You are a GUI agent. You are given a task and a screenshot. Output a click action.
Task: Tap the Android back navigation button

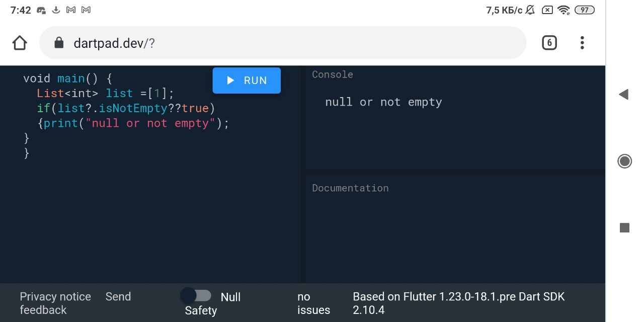pyautogui.click(x=624, y=94)
